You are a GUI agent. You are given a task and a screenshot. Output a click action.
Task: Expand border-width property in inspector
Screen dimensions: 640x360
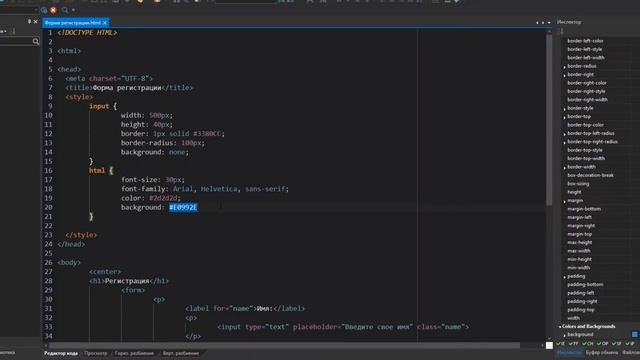564,167
